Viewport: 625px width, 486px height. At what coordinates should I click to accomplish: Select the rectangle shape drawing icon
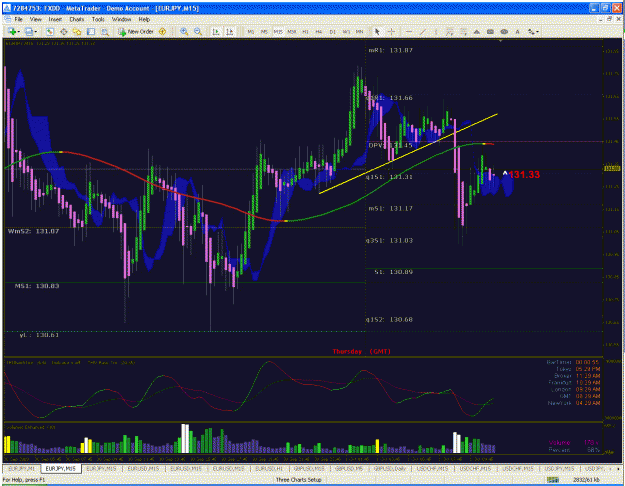490,31
